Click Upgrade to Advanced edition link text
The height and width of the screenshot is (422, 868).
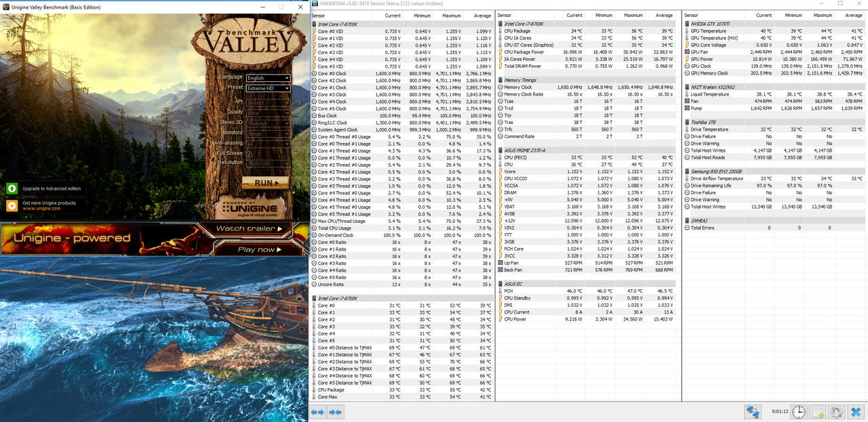(52, 188)
